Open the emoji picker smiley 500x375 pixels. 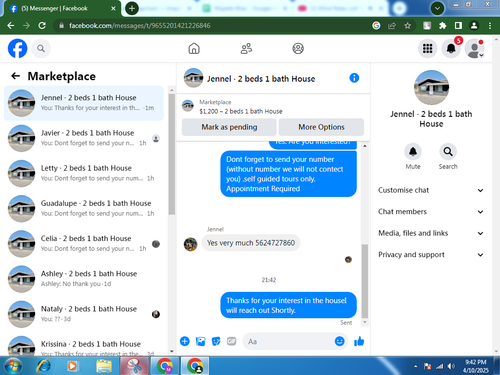(x=339, y=341)
